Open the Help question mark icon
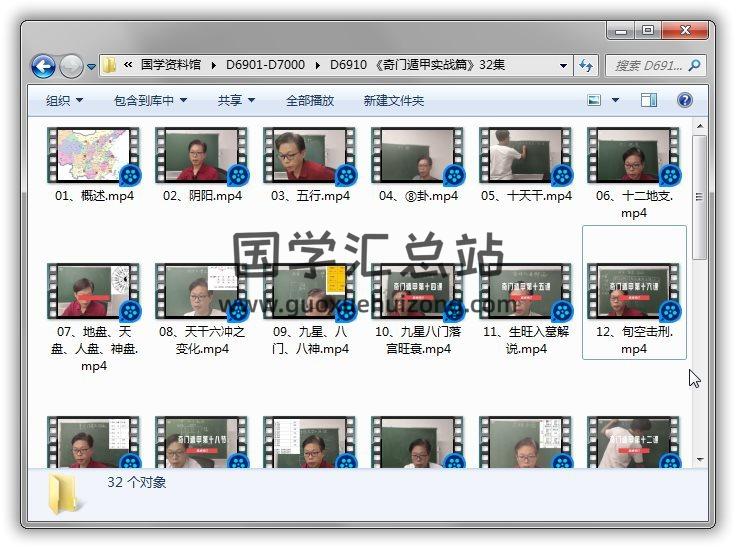This screenshot has height=549, width=736. click(685, 100)
